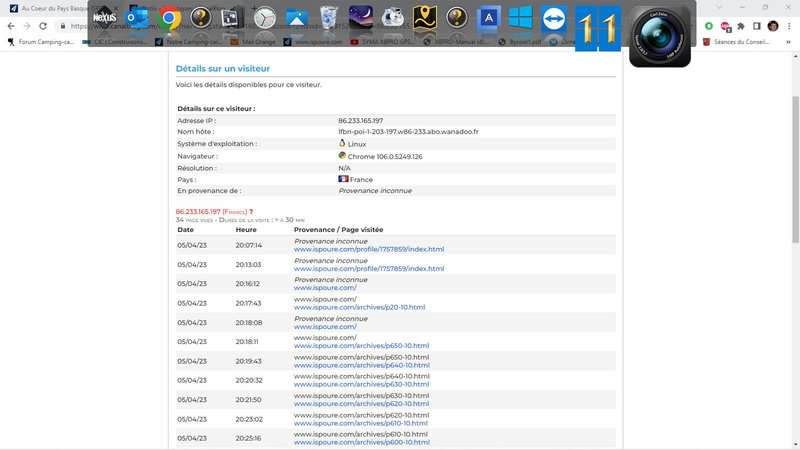Launch the night sky moon app in the dock
The width and height of the screenshot is (800, 450).
tap(361, 18)
